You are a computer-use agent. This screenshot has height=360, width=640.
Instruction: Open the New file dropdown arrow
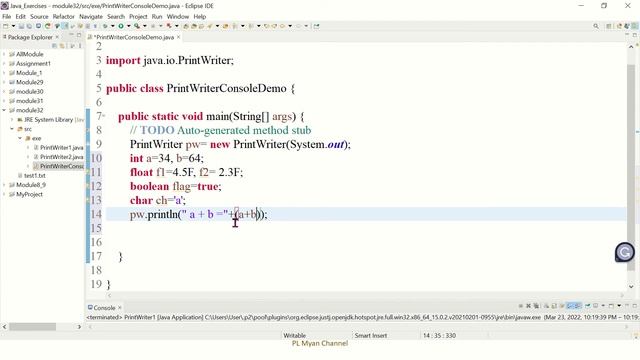click(13, 26)
